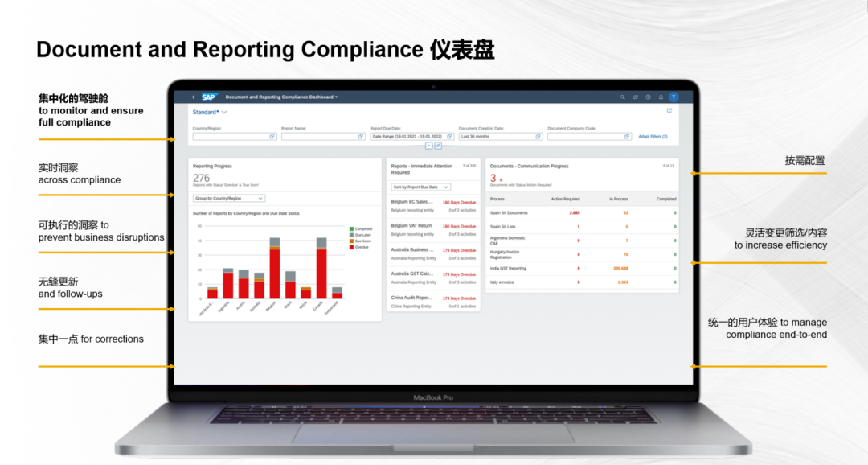Screen dimensions: 868x465
Task: Click the Adapt Filters (2) link
Action: pyautogui.click(x=653, y=137)
